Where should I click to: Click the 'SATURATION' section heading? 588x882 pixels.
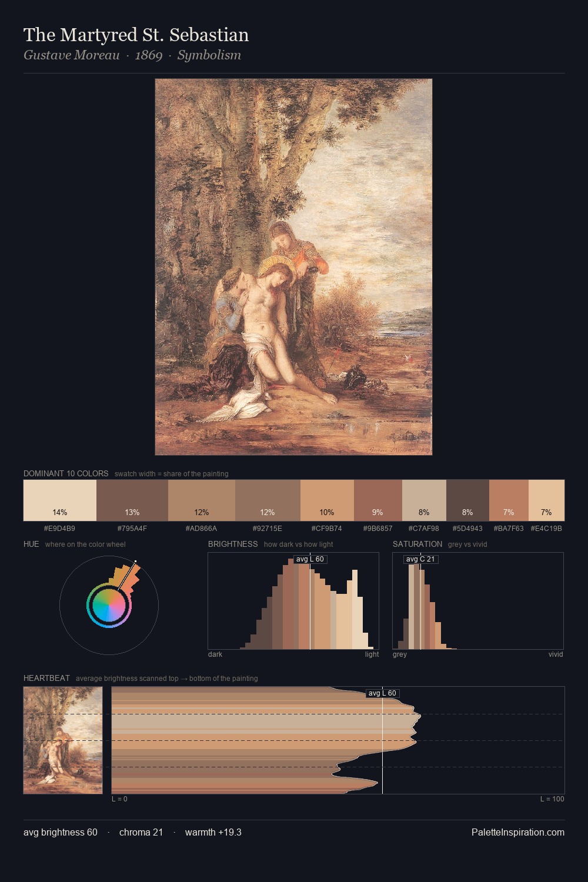tap(417, 544)
